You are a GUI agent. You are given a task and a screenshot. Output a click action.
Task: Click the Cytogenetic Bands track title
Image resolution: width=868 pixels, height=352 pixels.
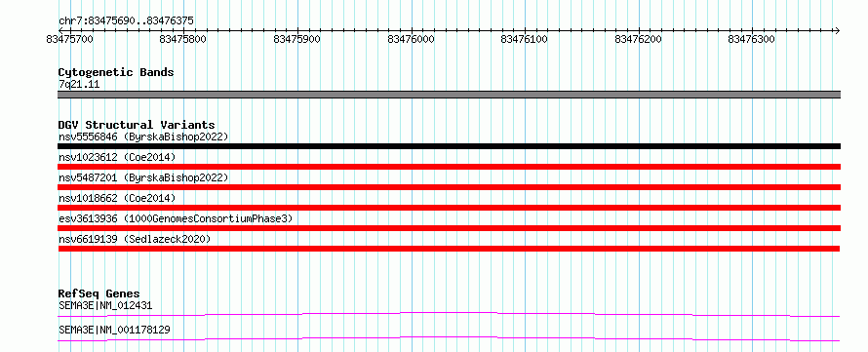[116, 72]
